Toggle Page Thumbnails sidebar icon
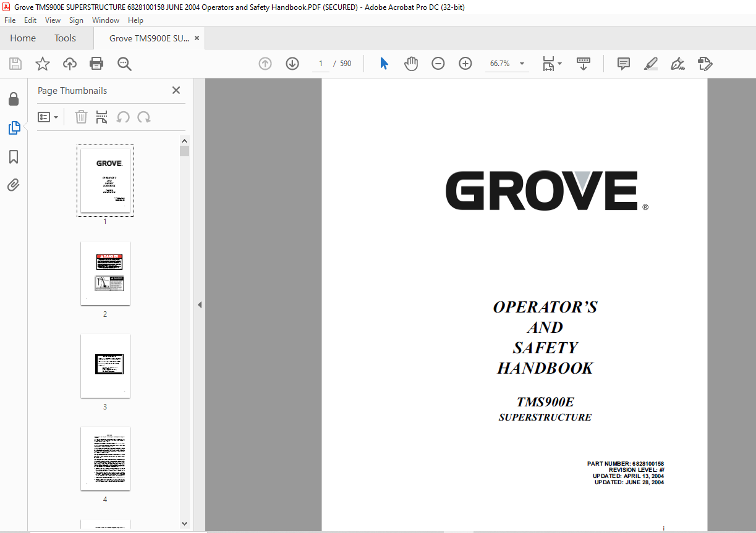 pyautogui.click(x=14, y=128)
